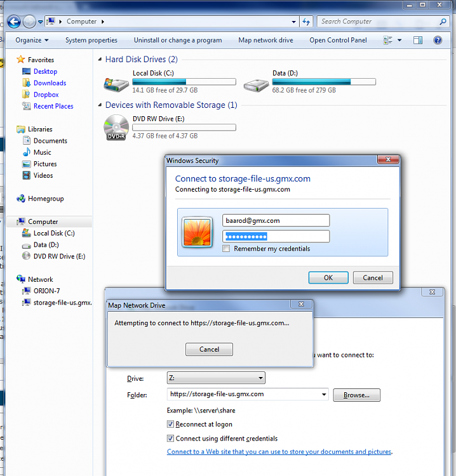Open Videos library
Image resolution: width=456 pixels, height=476 pixels.
coord(43,175)
